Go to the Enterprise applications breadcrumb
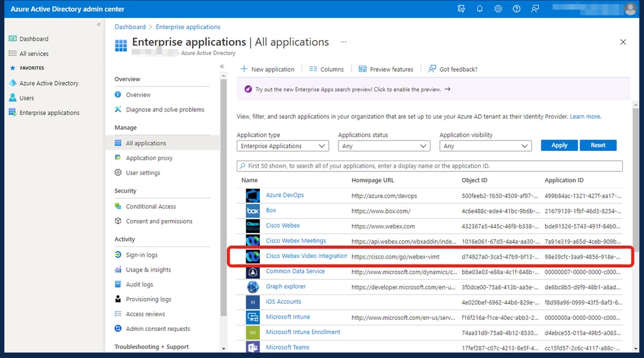Screen dimensions: 644x358 click(188, 26)
